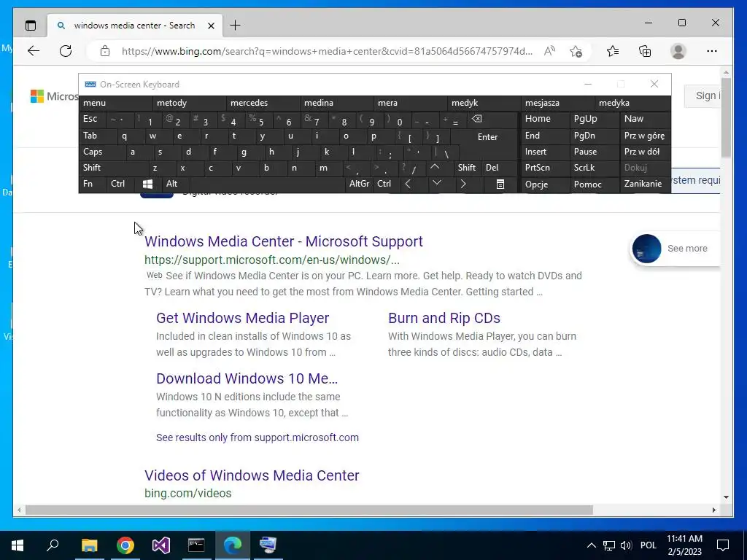
Task: Choose the 'menu' text suggestion
Action: click(116, 103)
